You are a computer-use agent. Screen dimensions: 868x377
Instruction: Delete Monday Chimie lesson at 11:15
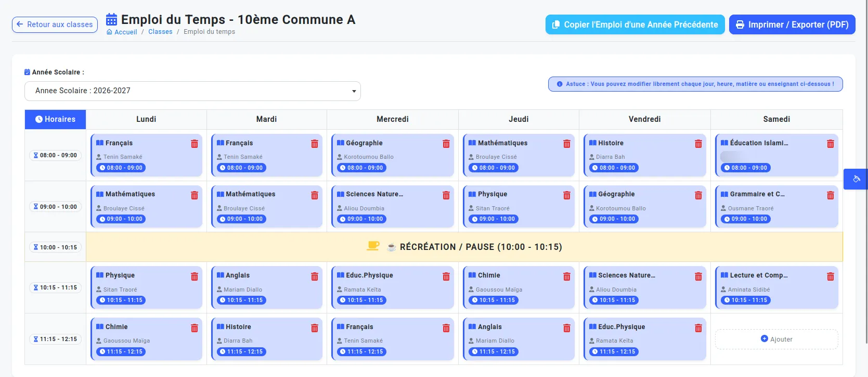[195, 328]
